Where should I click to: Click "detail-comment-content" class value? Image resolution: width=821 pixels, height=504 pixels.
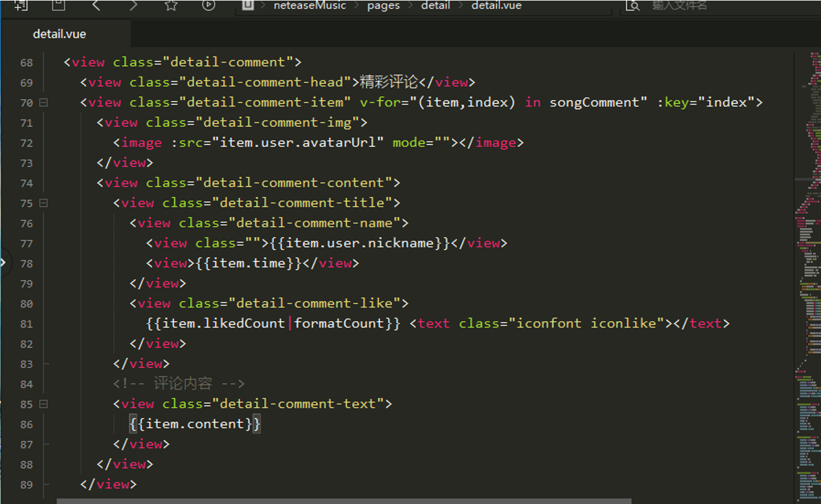(293, 182)
